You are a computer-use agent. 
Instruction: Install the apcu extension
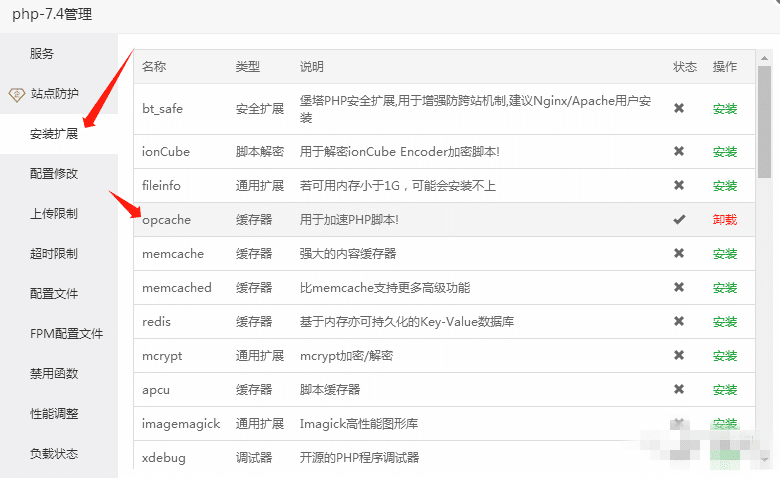[x=725, y=390]
